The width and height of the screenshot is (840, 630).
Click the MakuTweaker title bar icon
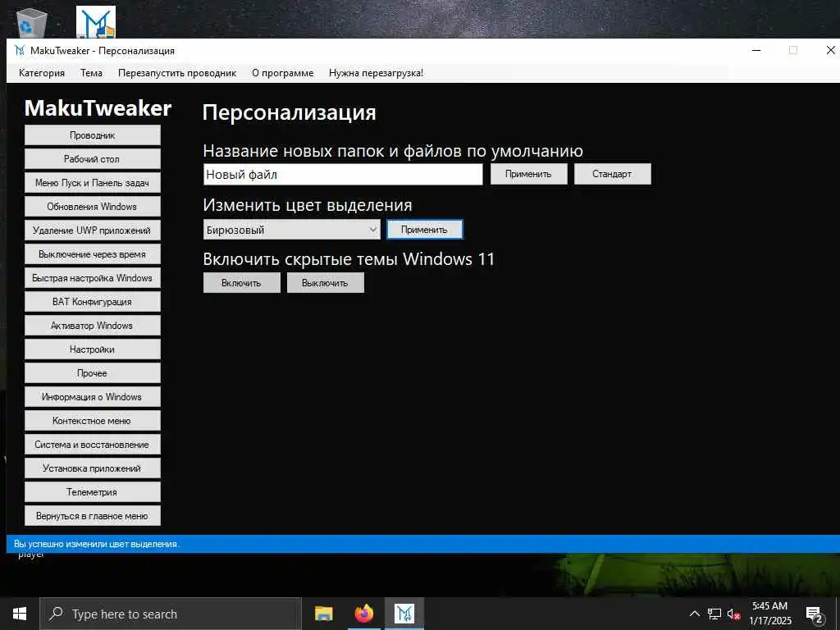click(x=20, y=51)
